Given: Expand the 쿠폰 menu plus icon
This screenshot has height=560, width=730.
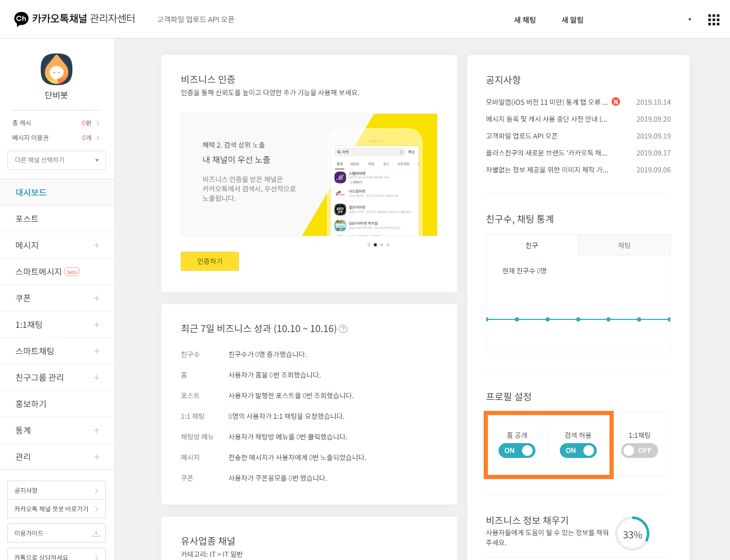Looking at the screenshot, I should (x=97, y=298).
